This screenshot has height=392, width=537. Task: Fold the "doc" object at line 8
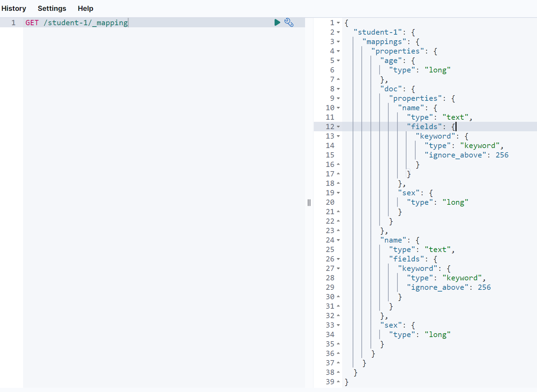(x=338, y=89)
